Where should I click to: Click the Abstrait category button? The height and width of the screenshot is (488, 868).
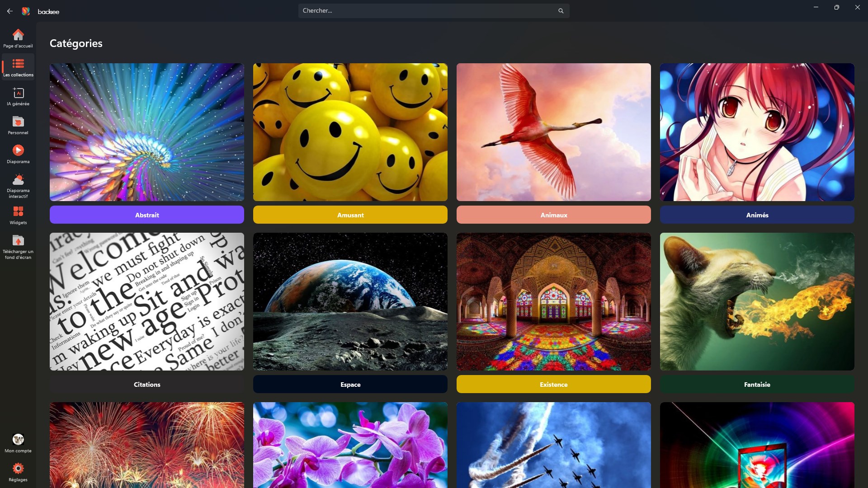147,215
